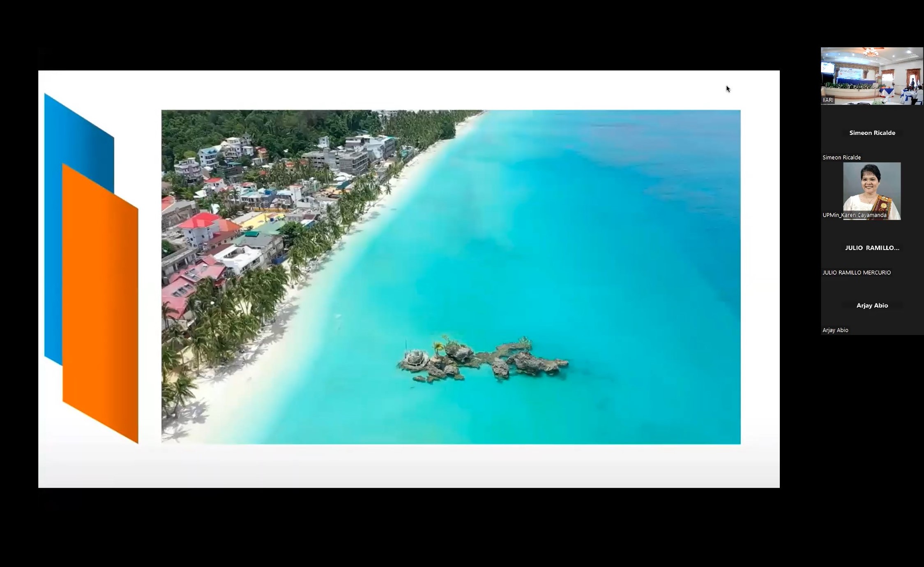Click the orange parallelogram slide graphic
This screenshot has height=567, width=924.
101,304
